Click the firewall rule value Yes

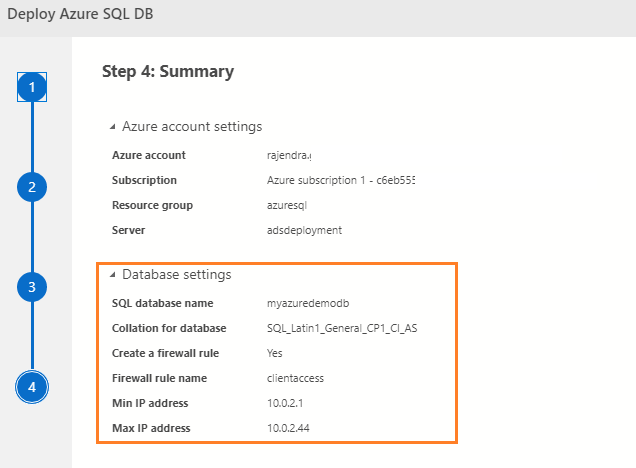click(x=275, y=353)
